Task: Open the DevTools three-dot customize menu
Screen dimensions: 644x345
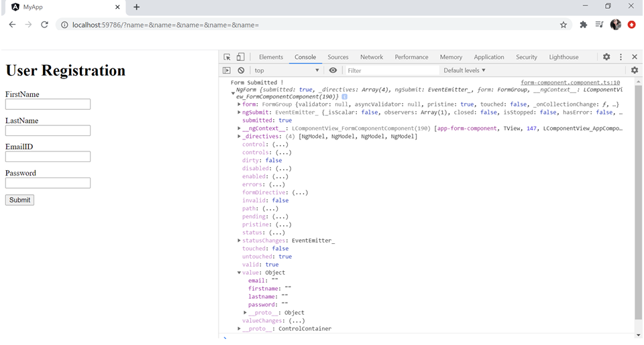Action: [621, 57]
